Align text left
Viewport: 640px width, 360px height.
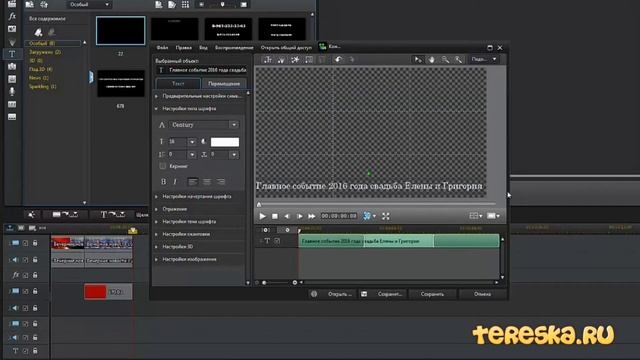coord(193,182)
